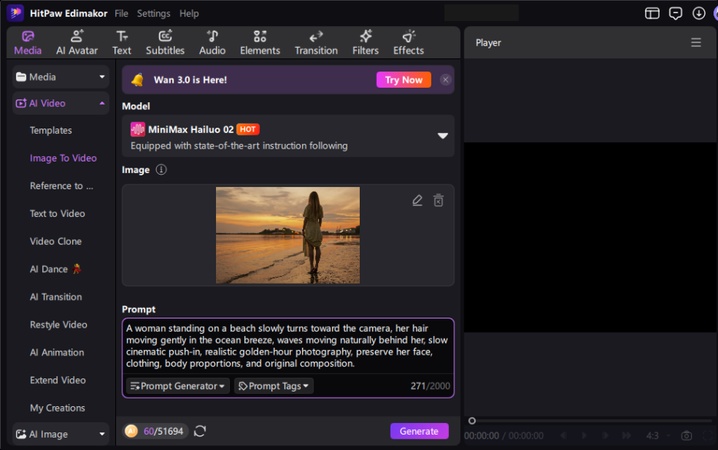Image resolution: width=718 pixels, height=450 pixels.
Task: Open the Player hamburger menu
Action: pyautogui.click(x=696, y=43)
